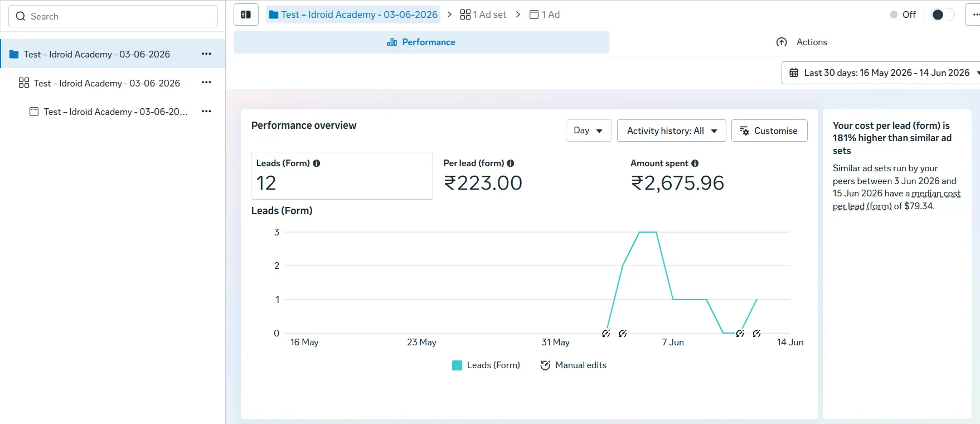The width and height of the screenshot is (980, 424).
Task: Go to 1 Ad breadcrumb
Action: tap(545, 15)
